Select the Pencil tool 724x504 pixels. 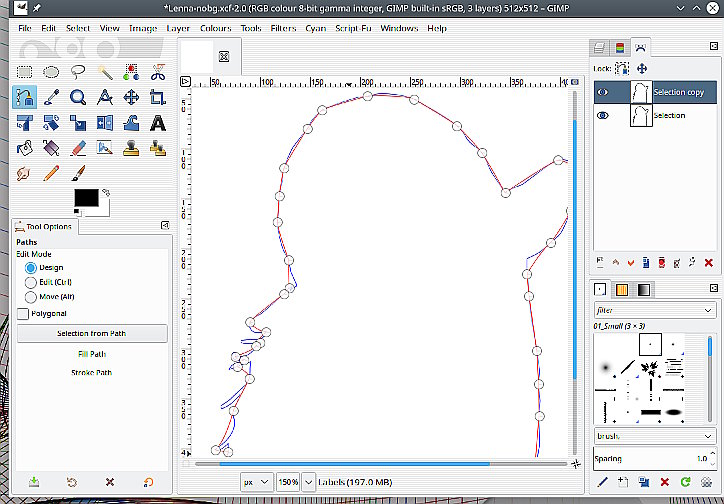click(x=51, y=174)
